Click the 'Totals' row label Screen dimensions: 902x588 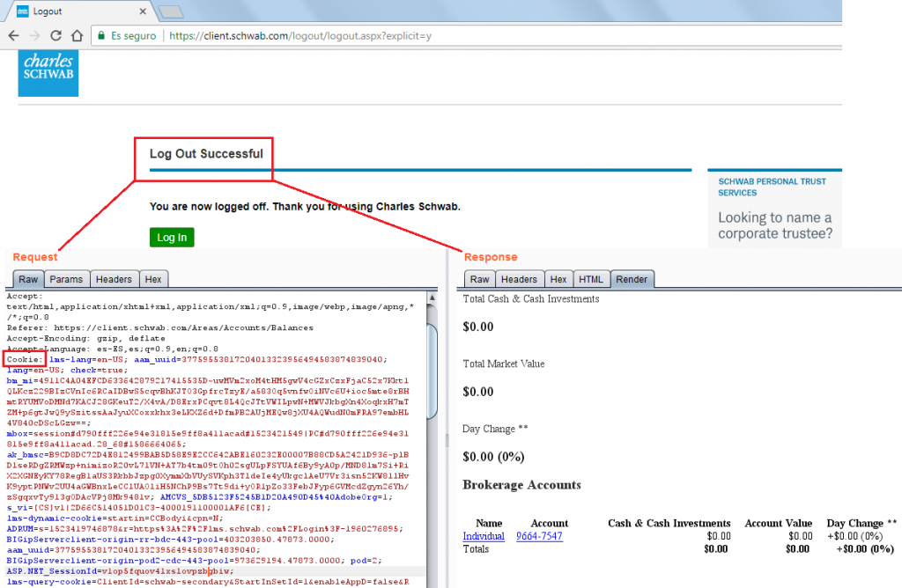pyautogui.click(x=476, y=549)
